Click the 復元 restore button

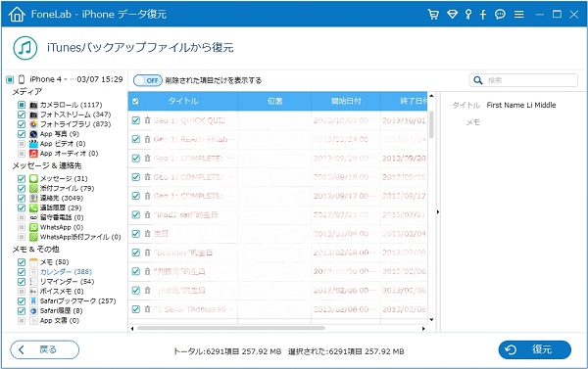pyautogui.click(x=535, y=349)
